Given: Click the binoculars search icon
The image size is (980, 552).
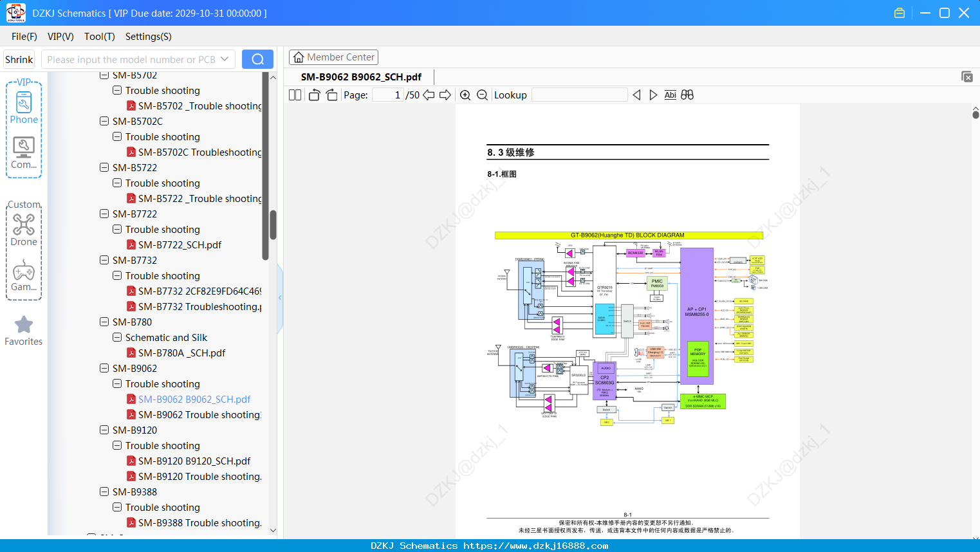Looking at the screenshot, I should pos(687,95).
